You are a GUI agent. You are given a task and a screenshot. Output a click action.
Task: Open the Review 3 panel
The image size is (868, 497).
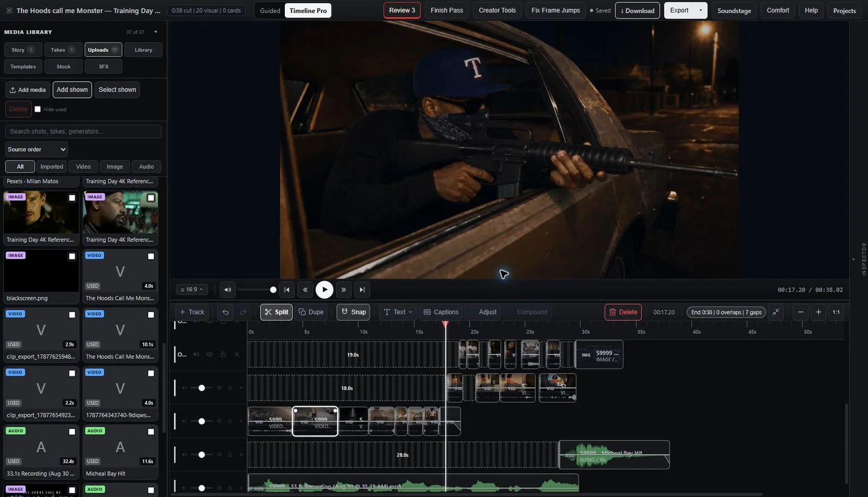tap(402, 10)
